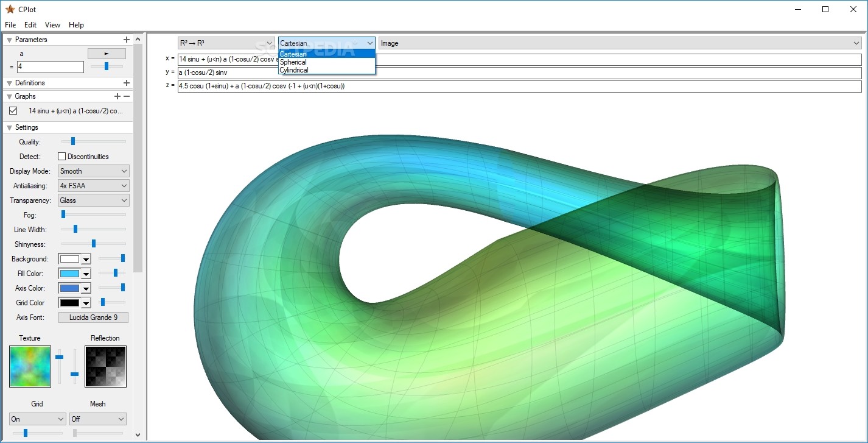
Task: Select Cylindrical coordinate option
Action: point(326,70)
